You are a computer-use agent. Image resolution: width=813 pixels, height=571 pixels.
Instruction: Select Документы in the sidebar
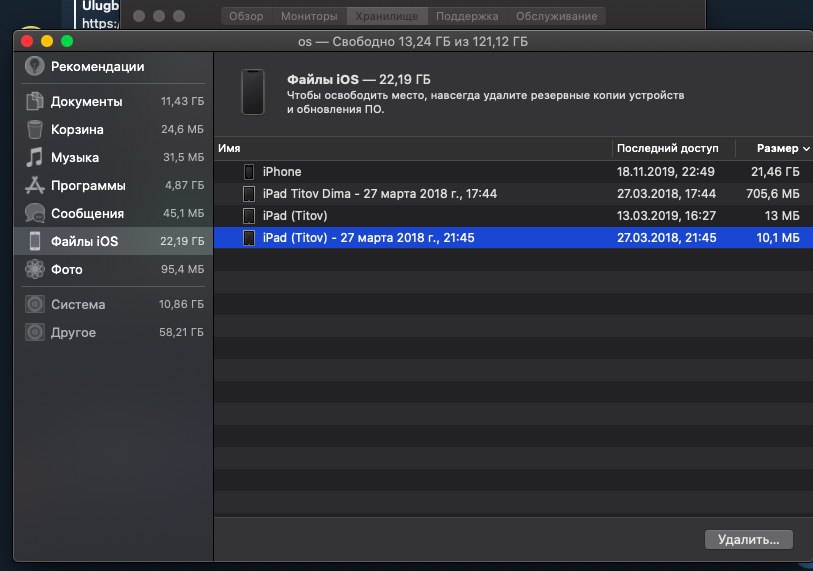pos(113,101)
